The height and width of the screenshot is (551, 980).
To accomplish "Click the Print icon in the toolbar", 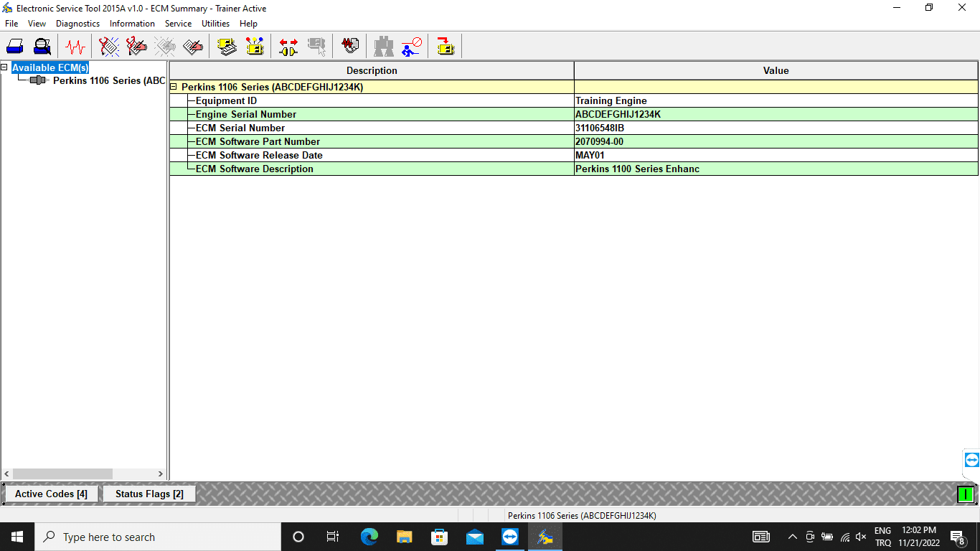I will point(15,47).
